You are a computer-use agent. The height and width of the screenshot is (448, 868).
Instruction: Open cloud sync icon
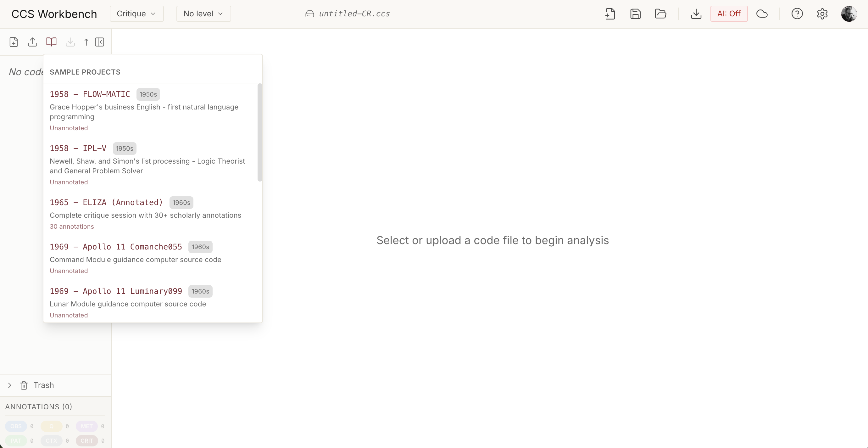(762, 14)
